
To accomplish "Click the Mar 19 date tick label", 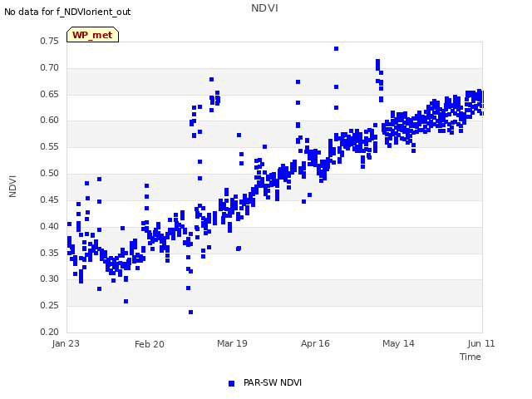I will coord(233,343).
